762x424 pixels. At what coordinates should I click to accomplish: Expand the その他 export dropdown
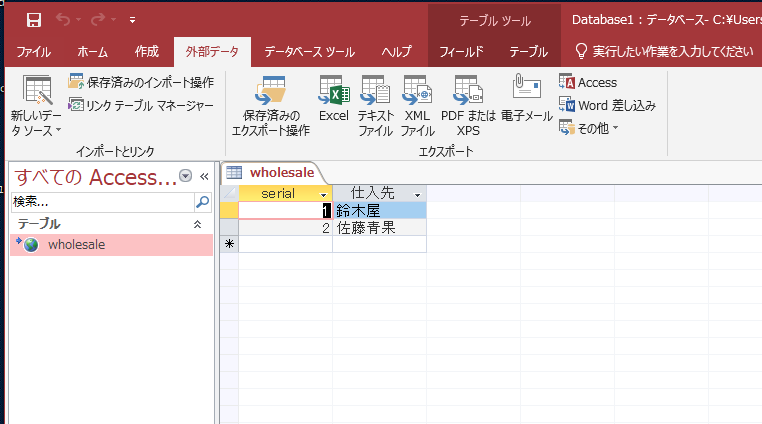coord(590,127)
